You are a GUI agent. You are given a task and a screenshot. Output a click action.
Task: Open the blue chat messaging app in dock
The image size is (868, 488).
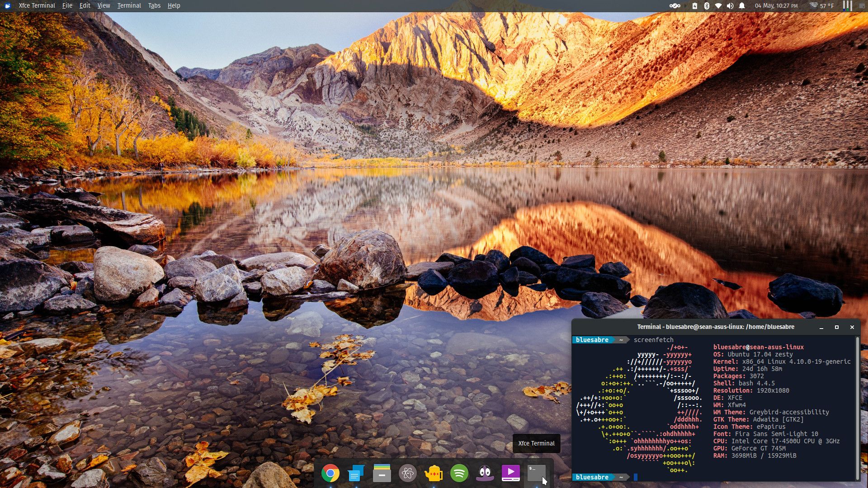click(x=356, y=473)
